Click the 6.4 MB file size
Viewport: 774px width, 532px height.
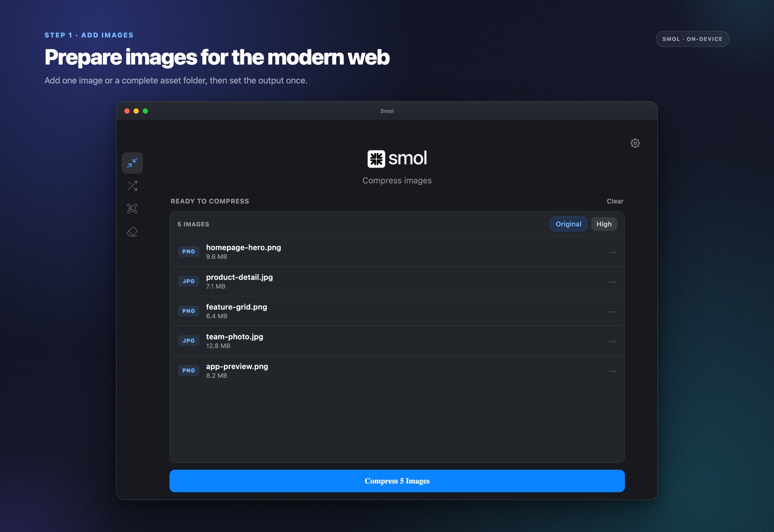[217, 316]
